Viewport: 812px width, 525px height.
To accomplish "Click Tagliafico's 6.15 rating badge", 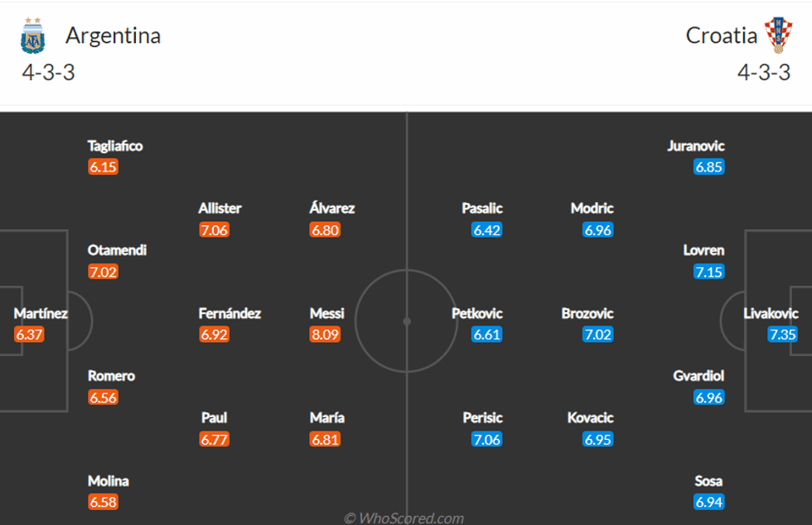I will point(104,167).
